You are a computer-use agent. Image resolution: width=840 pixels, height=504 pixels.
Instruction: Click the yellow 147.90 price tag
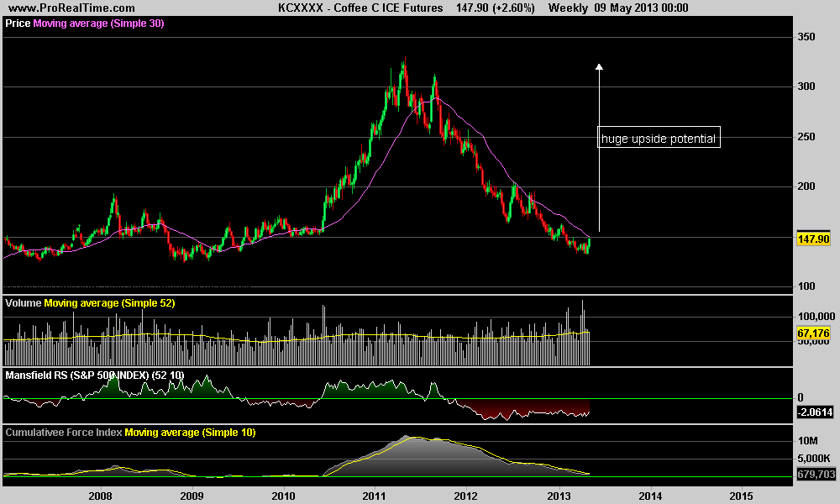tap(812, 239)
